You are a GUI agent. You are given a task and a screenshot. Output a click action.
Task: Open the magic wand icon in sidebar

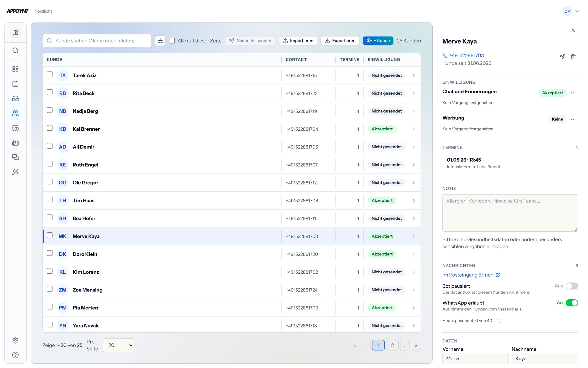tap(15, 172)
